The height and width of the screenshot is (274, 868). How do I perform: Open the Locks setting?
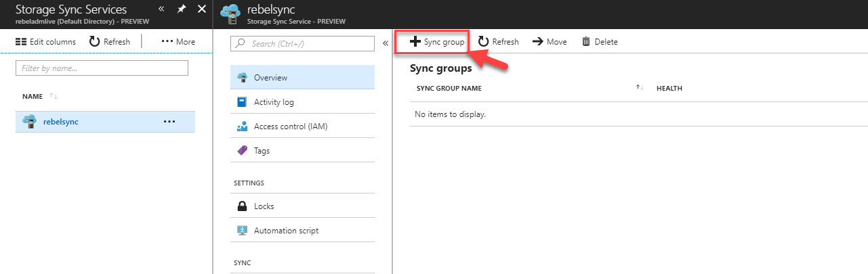coord(302,206)
